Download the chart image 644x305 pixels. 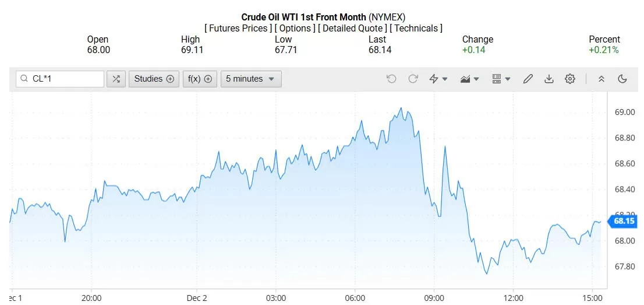(x=549, y=79)
